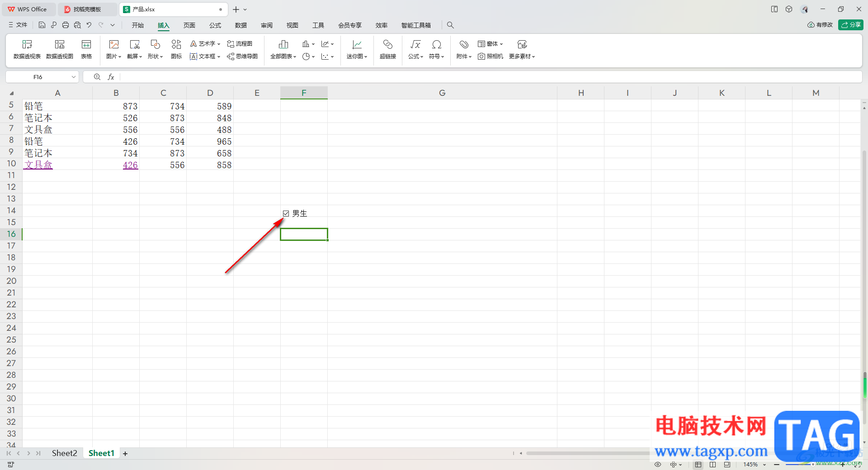Expand the column chart dropdown
Viewport: 868px width, 470px height.
(x=313, y=44)
